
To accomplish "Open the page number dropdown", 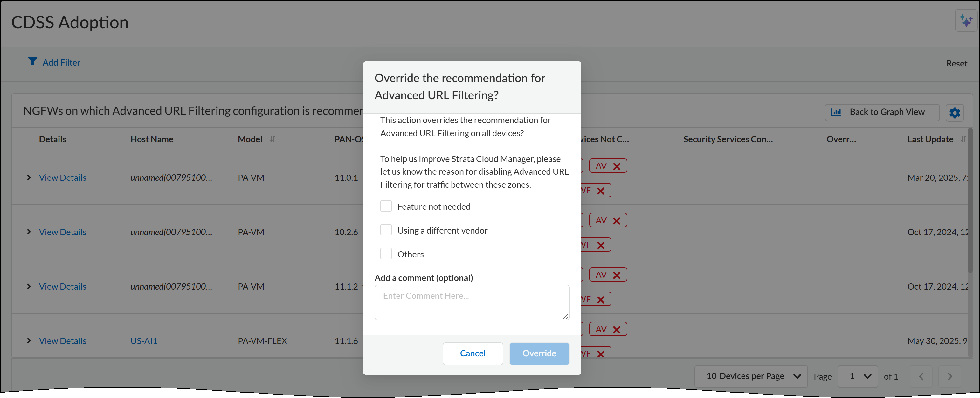I will 858,376.
